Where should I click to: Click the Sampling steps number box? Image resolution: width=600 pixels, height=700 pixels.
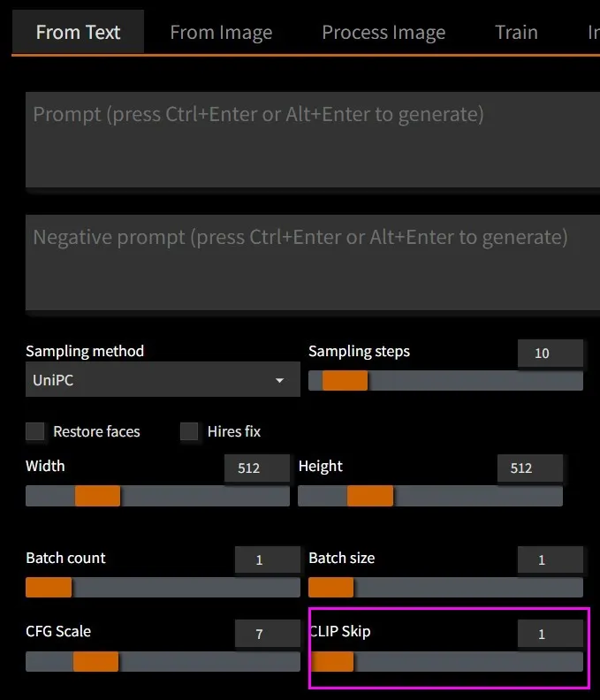click(x=550, y=354)
